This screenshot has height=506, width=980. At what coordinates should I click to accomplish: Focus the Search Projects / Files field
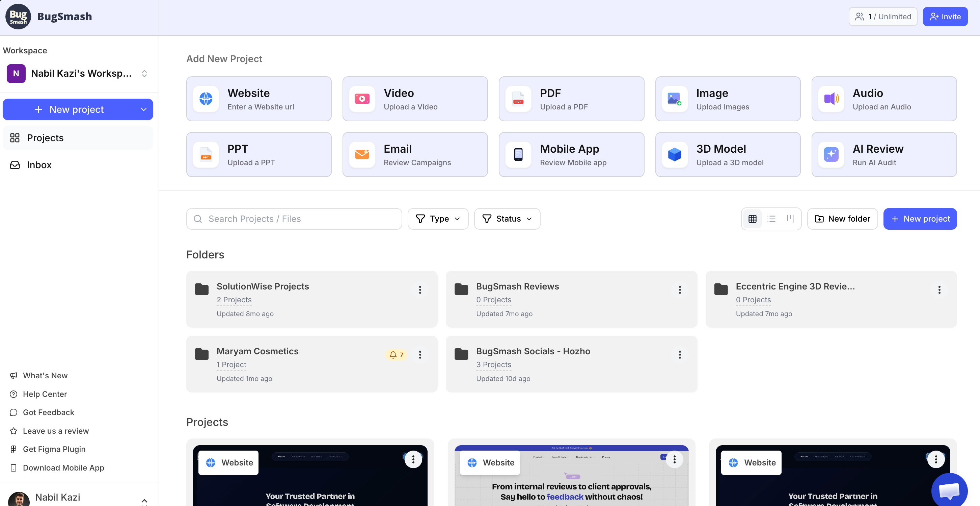[294, 219]
